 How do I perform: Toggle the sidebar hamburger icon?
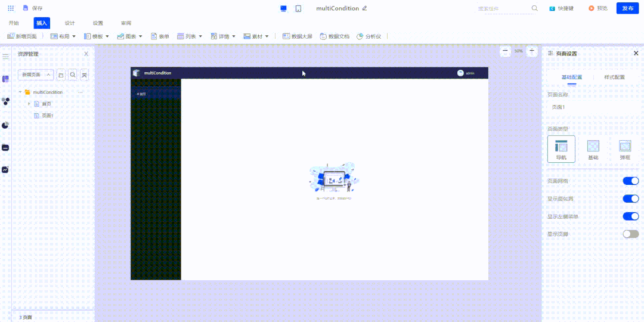(5, 56)
